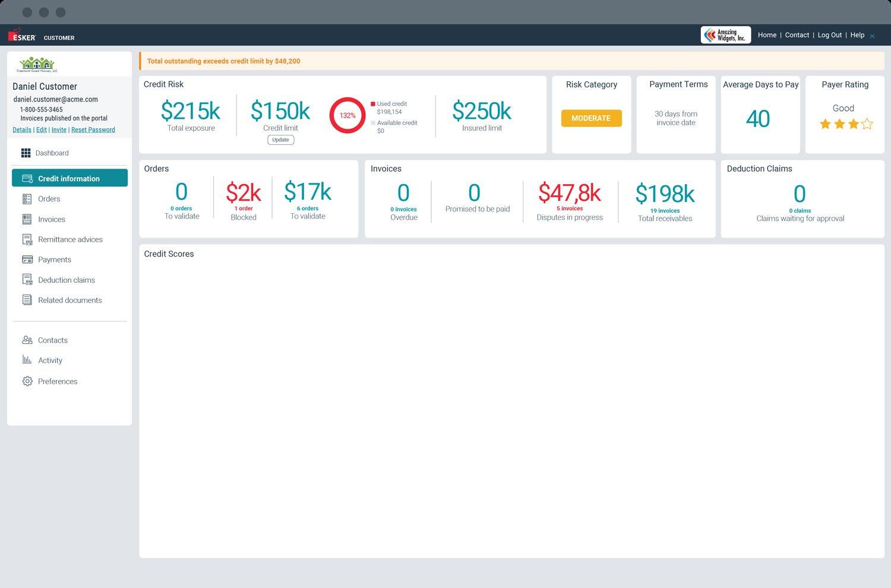Click the 0 claims waiting for approval
The image size is (891, 588).
tap(800, 194)
